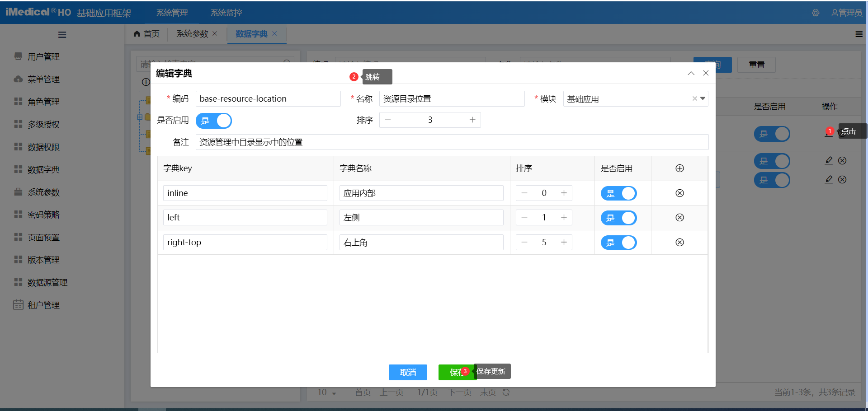Delete the right-top row
This screenshot has width=868, height=411.
point(679,243)
